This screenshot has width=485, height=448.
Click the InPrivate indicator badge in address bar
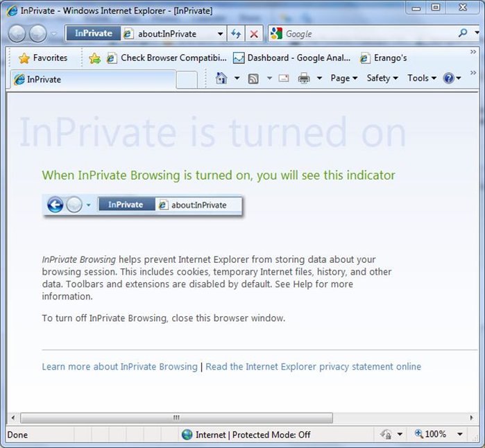pyautogui.click(x=94, y=33)
